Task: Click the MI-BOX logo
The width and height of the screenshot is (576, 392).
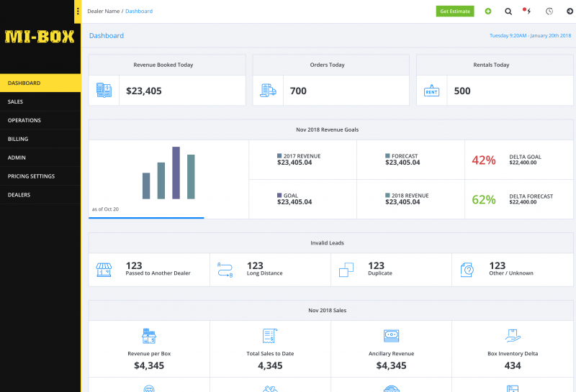Action: click(x=40, y=37)
